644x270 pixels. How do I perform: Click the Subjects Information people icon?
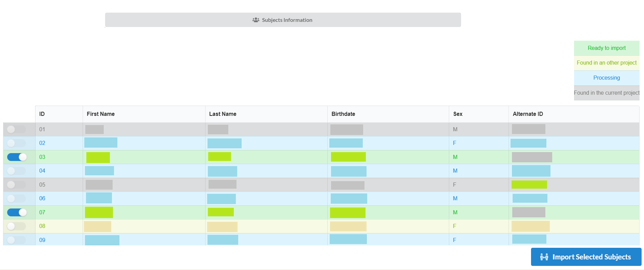point(256,20)
